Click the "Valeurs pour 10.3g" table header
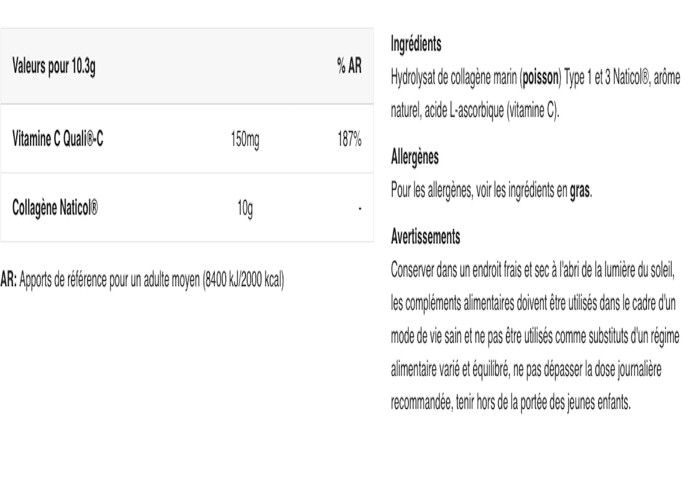The image size is (700, 500). click(x=60, y=68)
